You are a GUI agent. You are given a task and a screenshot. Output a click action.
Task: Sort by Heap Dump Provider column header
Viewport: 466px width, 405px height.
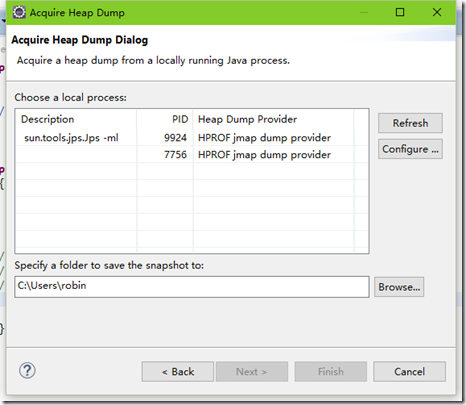273,119
